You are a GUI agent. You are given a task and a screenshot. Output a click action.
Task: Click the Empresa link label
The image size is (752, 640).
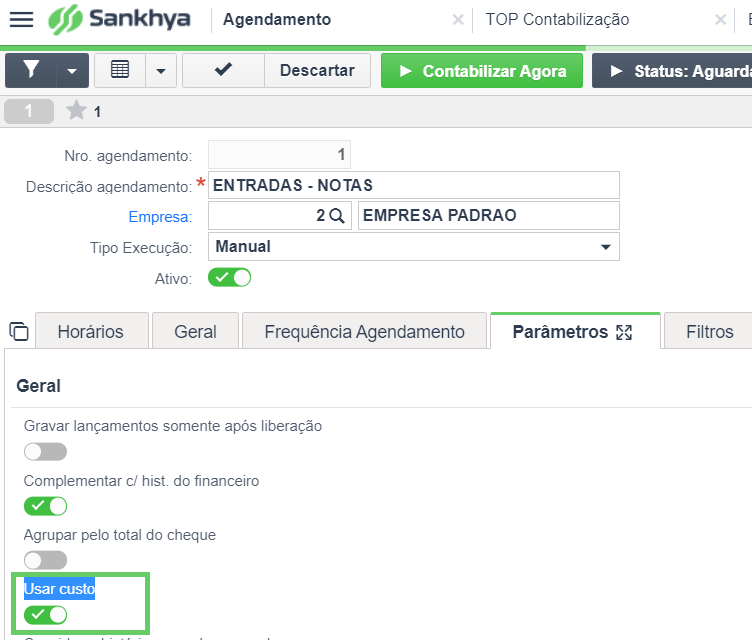(x=160, y=217)
